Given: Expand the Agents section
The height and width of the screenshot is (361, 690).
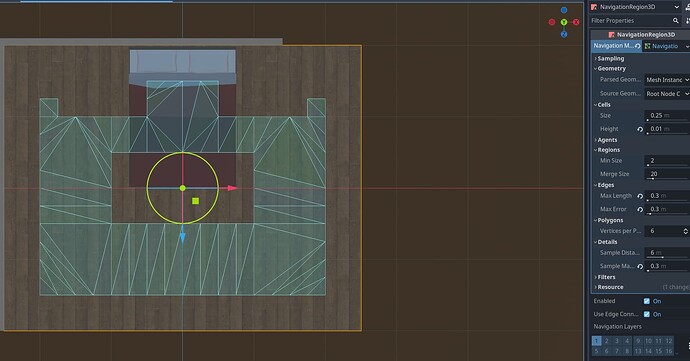Looking at the screenshot, I should click(x=606, y=140).
